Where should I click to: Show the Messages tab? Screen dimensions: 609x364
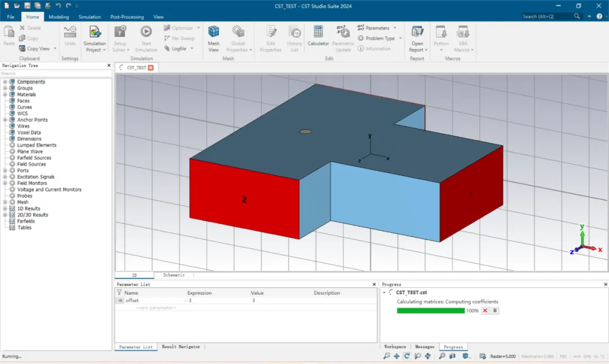(x=425, y=347)
